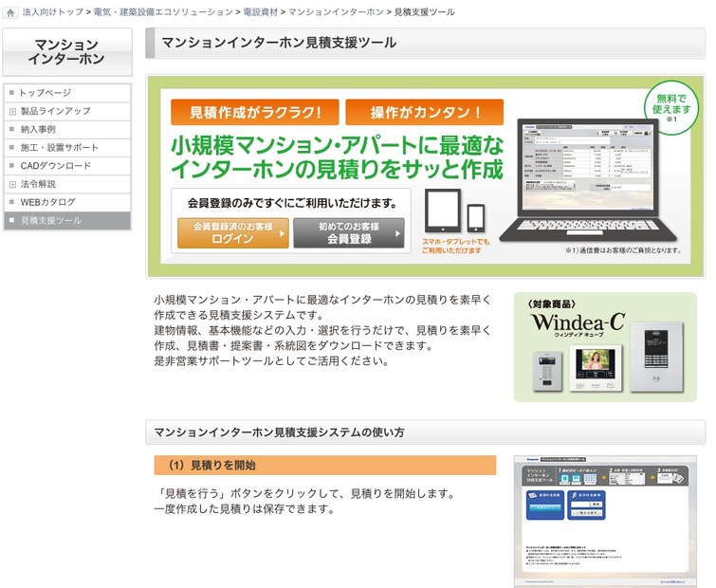The width and height of the screenshot is (716, 588).
Task: Click the laptop screenshot image in banner
Action: click(588, 180)
